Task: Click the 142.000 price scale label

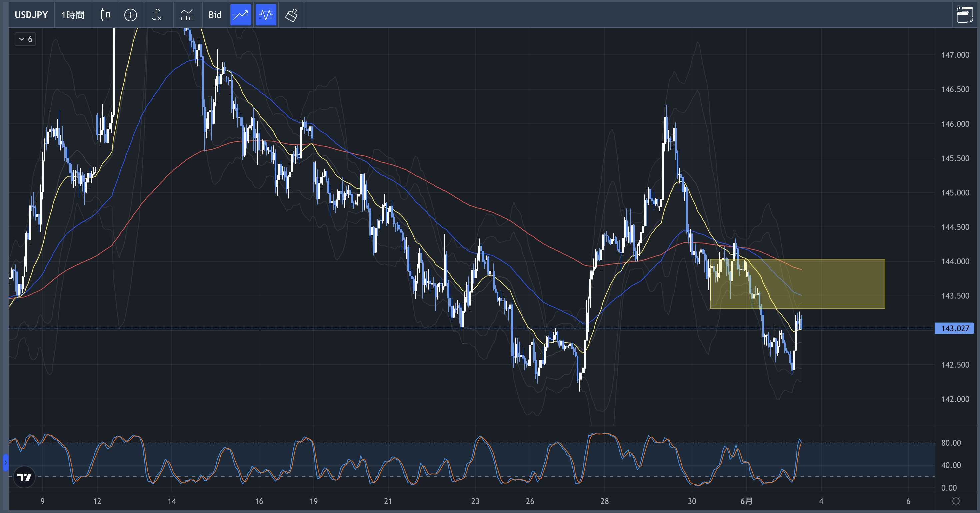Action: coord(955,399)
